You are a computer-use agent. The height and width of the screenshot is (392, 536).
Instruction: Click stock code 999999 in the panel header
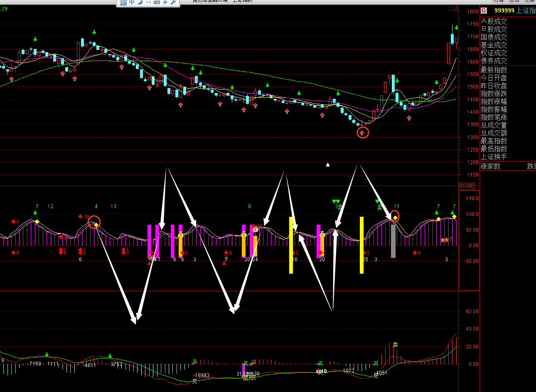pyautogui.click(x=504, y=10)
